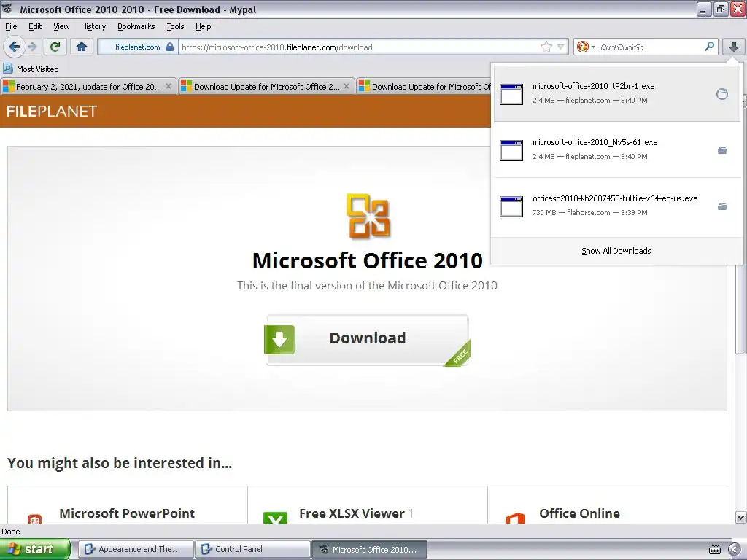
Task: Click the PowerPoint icon in suggestions
Action: pyautogui.click(x=34, y=519)
